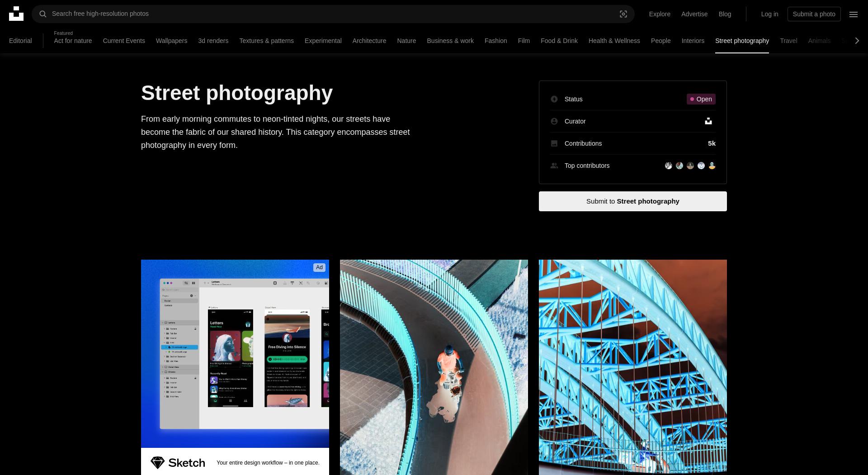Click the Curator Unsplash avatar icon

708,121
